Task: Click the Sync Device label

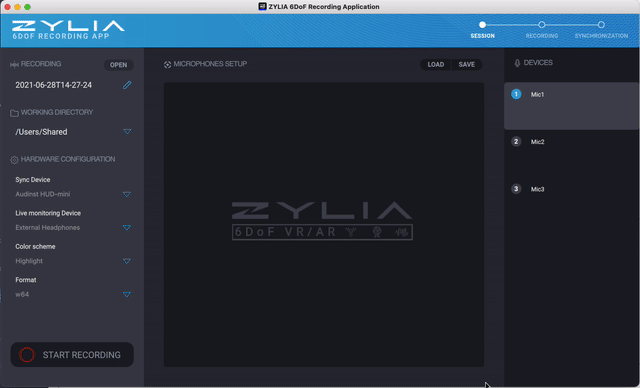Action: point(33,180)
